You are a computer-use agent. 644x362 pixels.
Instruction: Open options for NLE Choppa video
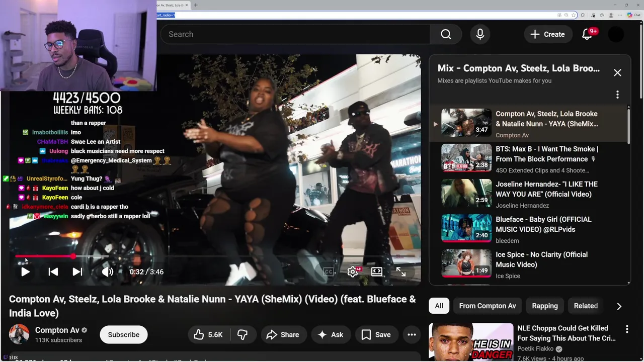point(627,329)
